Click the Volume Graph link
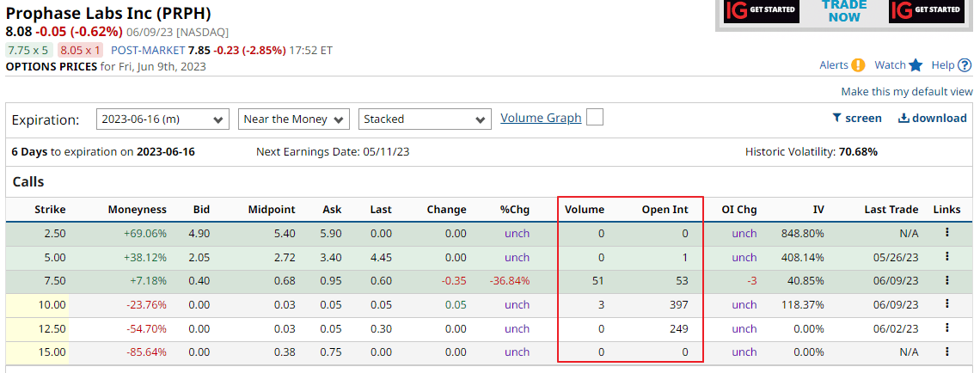Screen dimensions: 980x373 point(541,118)
